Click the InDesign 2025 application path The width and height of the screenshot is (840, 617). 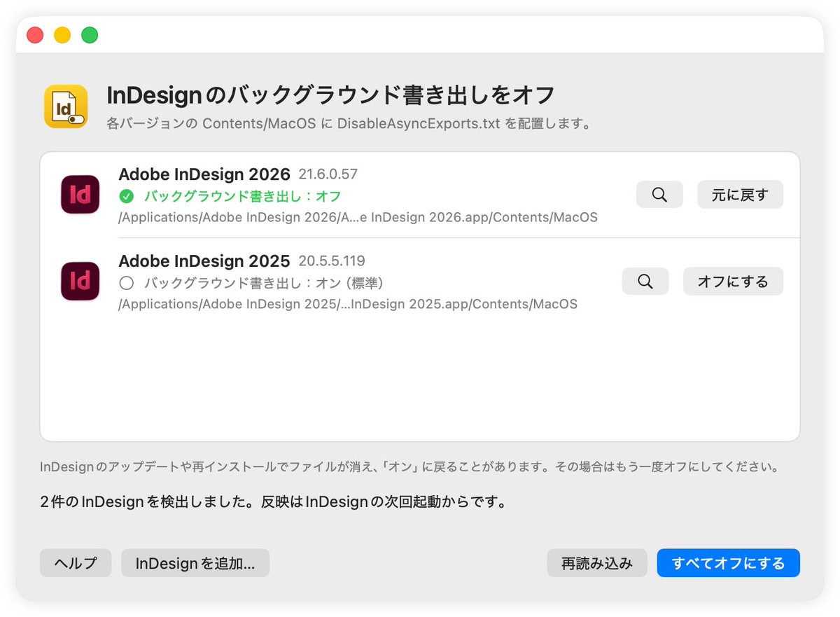(348, 304)
